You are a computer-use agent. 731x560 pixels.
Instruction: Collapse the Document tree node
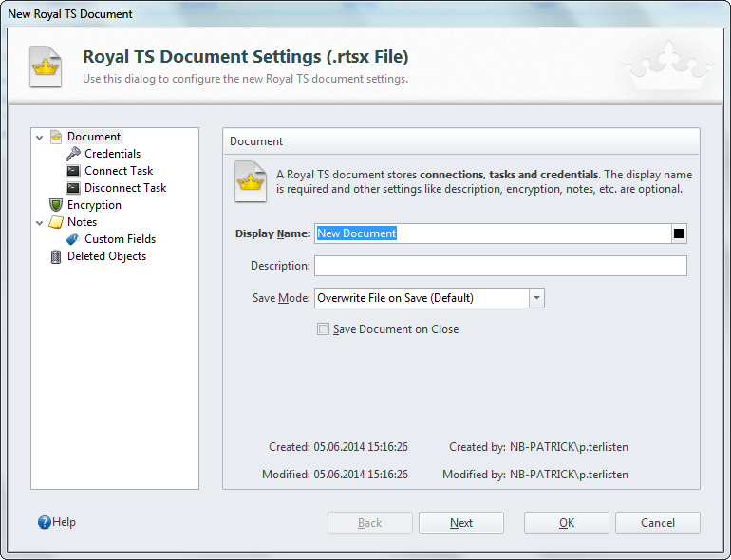pos(40,138)
